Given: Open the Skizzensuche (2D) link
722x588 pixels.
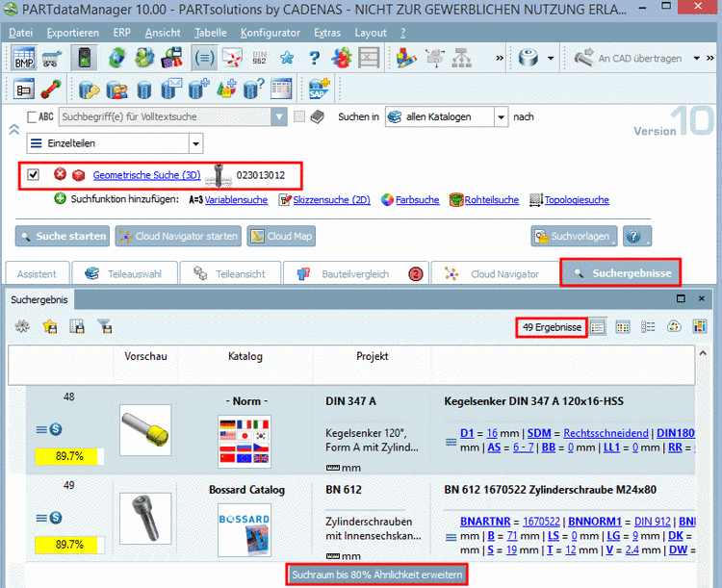Looking at the screenshot, I should click(331, 200).
